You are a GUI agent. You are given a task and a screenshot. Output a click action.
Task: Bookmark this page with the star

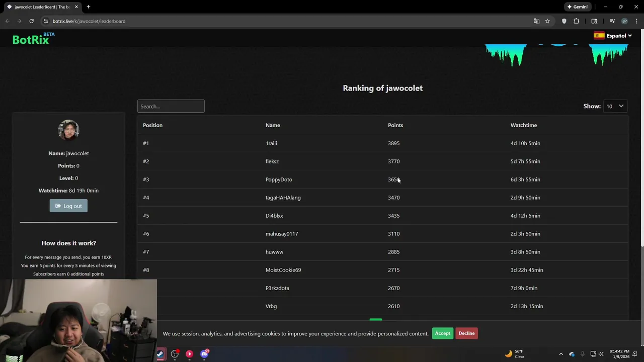pyautogui.click(x=547, y=21)
